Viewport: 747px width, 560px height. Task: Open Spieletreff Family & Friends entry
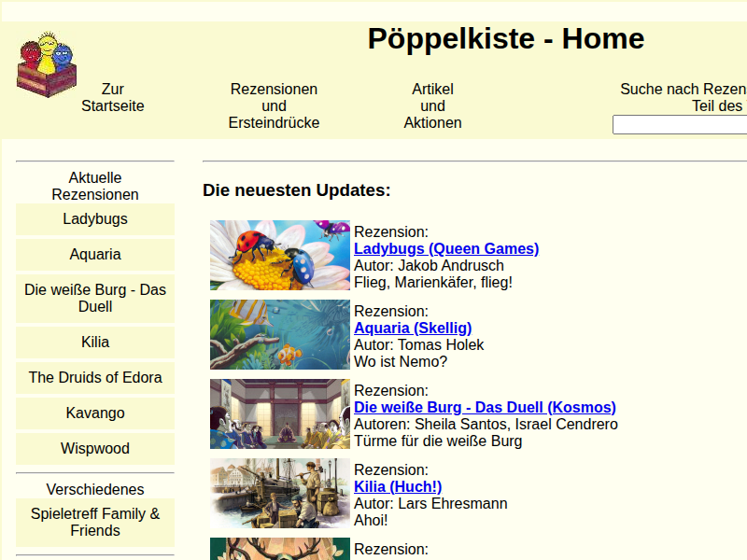click(95, 523)
